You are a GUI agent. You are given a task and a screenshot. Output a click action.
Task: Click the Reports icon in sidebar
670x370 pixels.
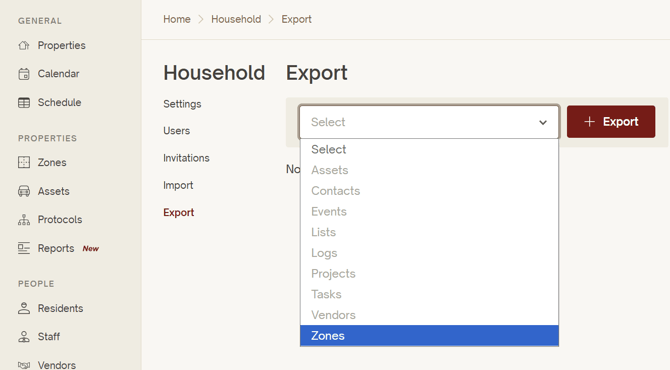click(x=24, y=248)
